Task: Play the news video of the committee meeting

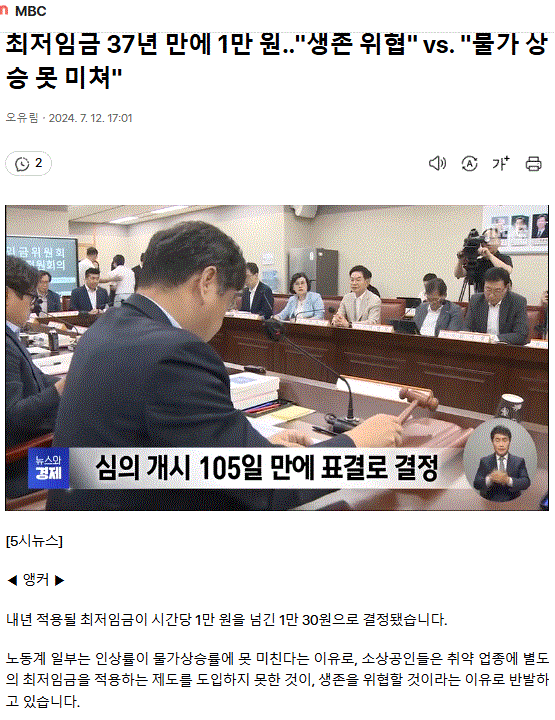Action: point(277,358)
